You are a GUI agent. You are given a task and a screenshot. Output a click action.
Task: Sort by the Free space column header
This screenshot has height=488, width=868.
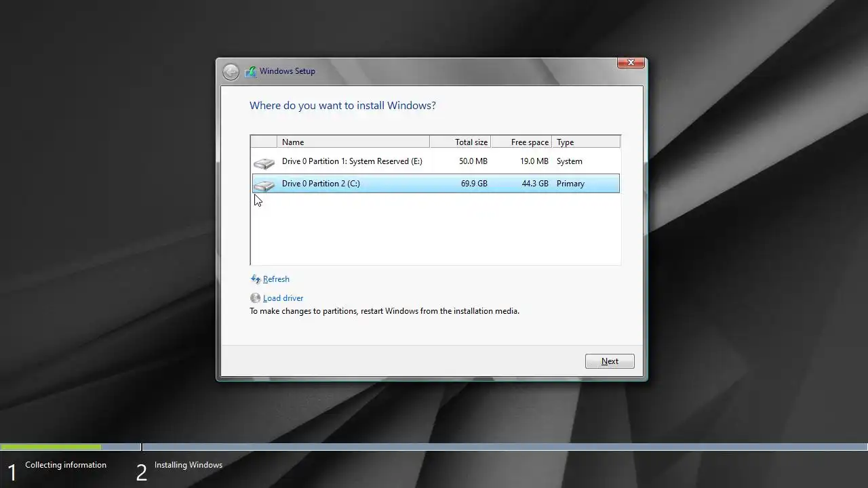click(x=521, y=142)
